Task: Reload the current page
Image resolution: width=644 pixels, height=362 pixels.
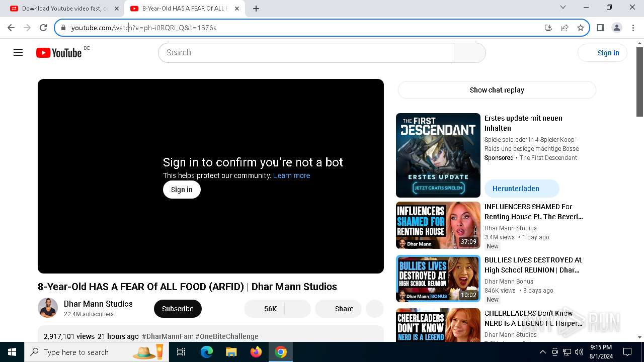Action: pyautogui.click(x=43, y=28)
